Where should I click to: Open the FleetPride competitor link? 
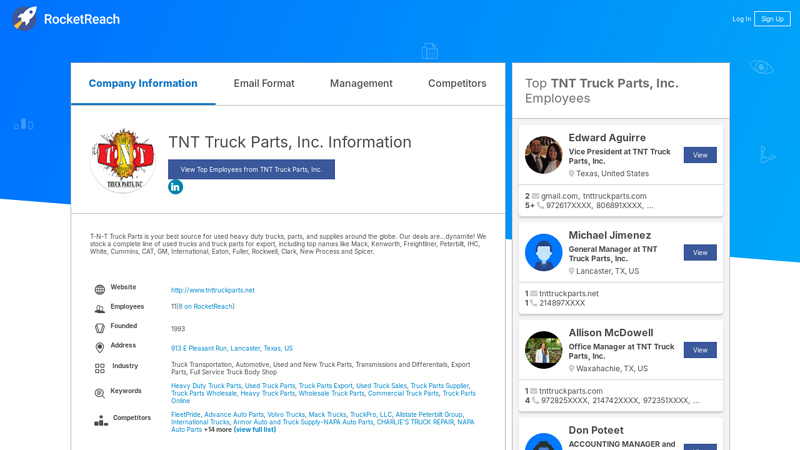[186, 415]
